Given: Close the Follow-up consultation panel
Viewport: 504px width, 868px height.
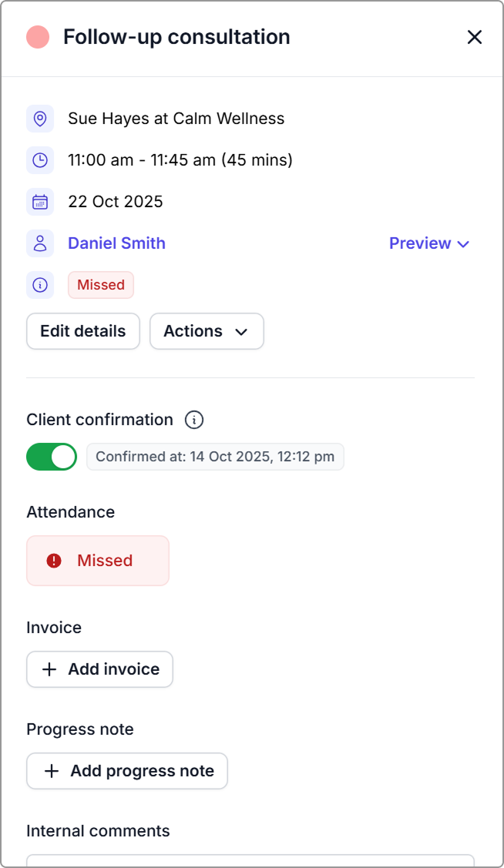Looking at the screenshot, I should (475, 37).
